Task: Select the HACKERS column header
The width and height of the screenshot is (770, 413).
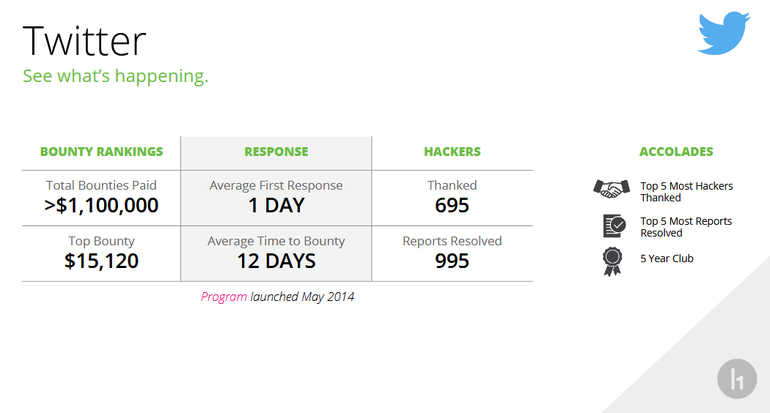Action: click(452, 152)
